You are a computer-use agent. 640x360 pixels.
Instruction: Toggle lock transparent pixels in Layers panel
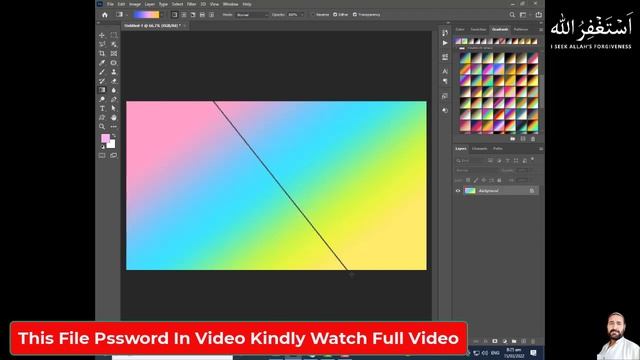click(x=468, y=180)
